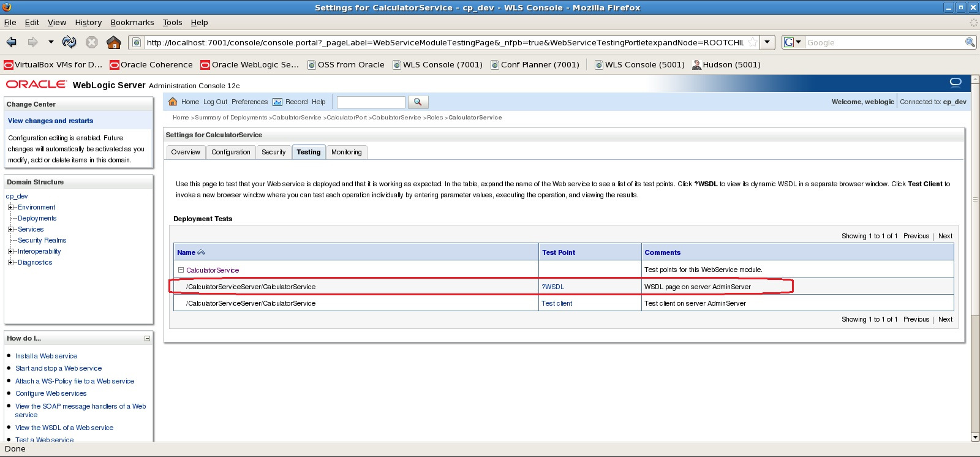Open the Test client link
This screenshot has width=980, height=457.
(557, 303)
